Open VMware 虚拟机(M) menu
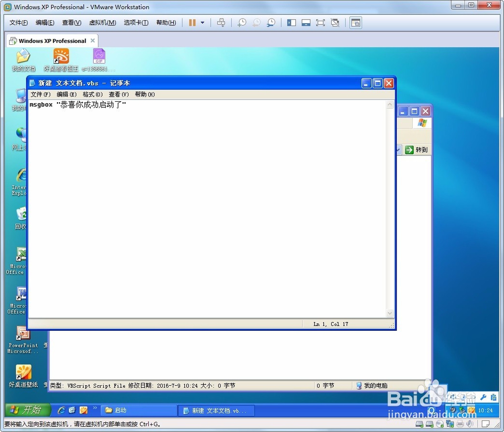 102,23
